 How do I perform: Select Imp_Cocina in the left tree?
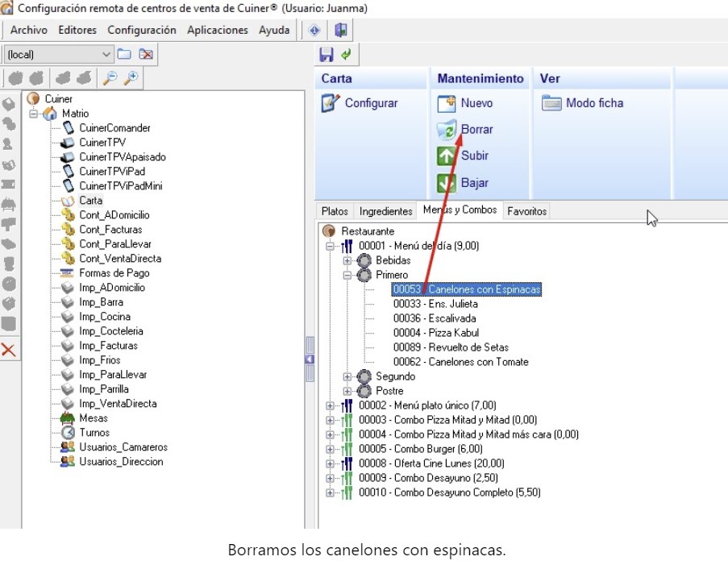pyautogui.click(x=105, y=317)
